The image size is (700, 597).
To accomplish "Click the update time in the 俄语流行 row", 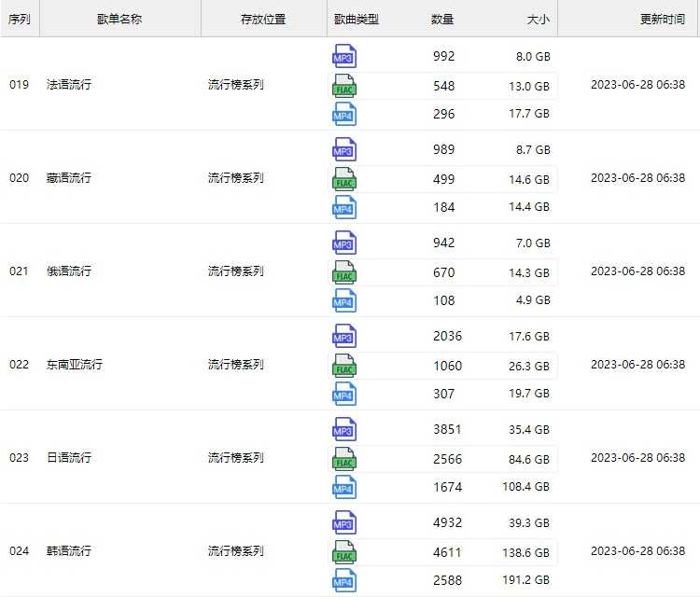I will tap(638, 271).
